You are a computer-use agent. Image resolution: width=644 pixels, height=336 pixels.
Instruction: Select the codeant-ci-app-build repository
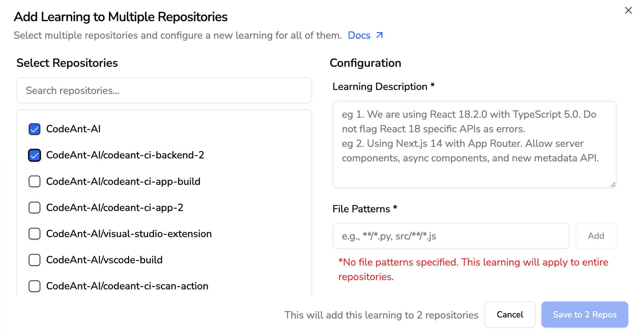(34, 181)
